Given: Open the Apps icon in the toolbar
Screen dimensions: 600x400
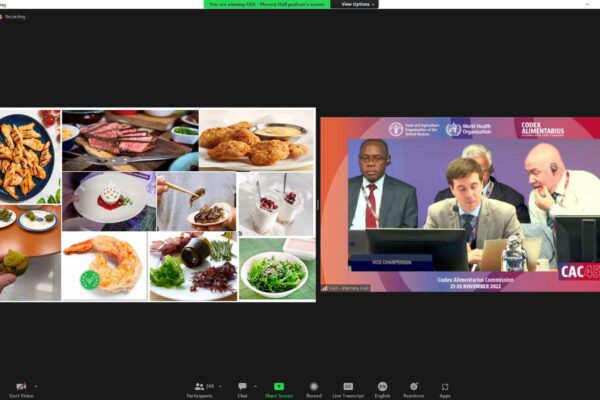Looking at the screenshot, I should (445, 388).
